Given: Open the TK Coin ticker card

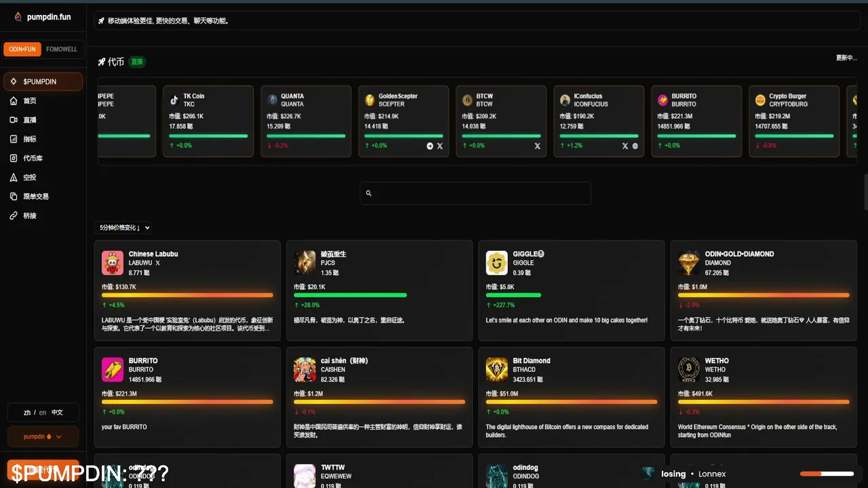Looking at the screenshot, I should 208,121.
